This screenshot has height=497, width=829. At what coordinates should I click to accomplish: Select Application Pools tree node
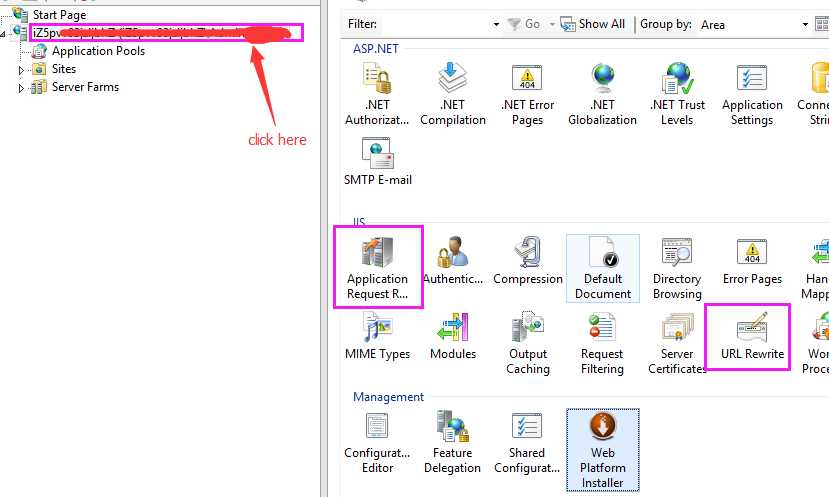(98, 51)
